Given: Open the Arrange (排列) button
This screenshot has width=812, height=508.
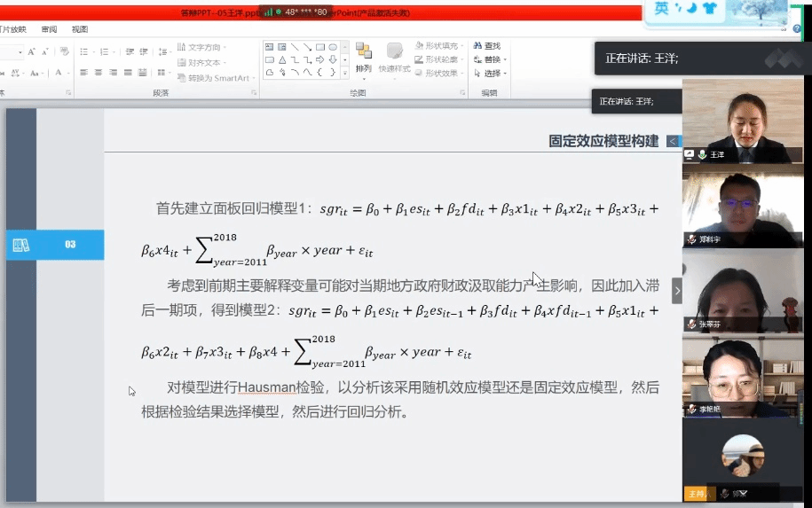Looking at the screenshot, I should click(363, 58).
